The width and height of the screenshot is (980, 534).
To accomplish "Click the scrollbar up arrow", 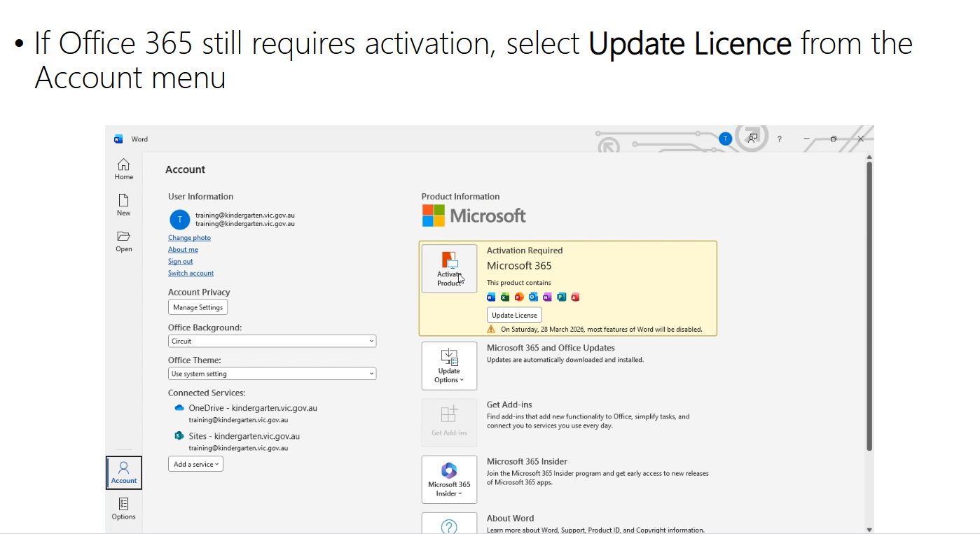I will click(x=869, y=157).
